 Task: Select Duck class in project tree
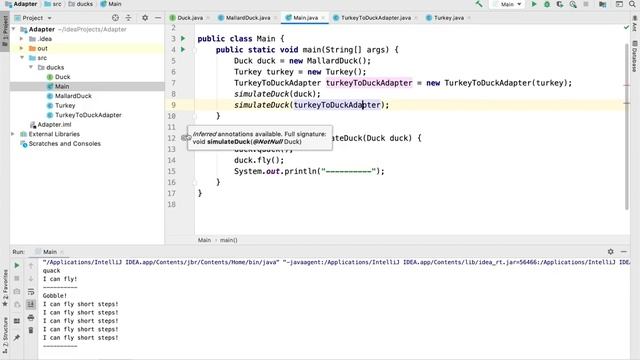[x=62, y=77]
